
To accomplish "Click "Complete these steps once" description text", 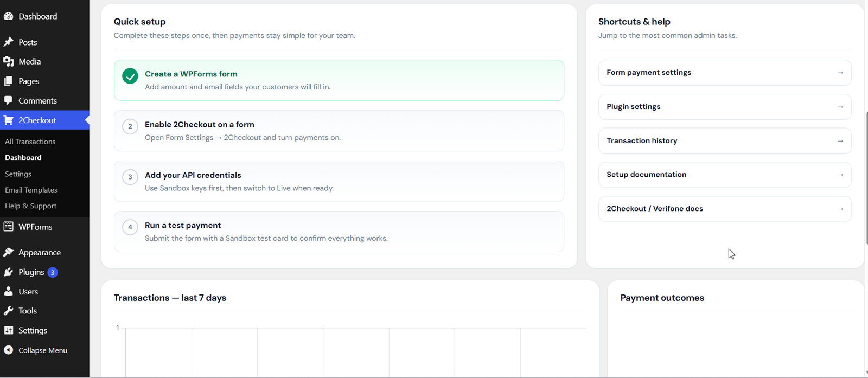I will (x=234, y=36).
